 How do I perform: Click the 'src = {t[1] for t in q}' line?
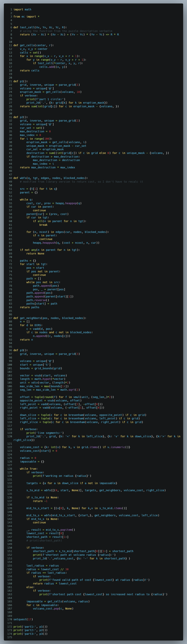(x=38, y=189)
